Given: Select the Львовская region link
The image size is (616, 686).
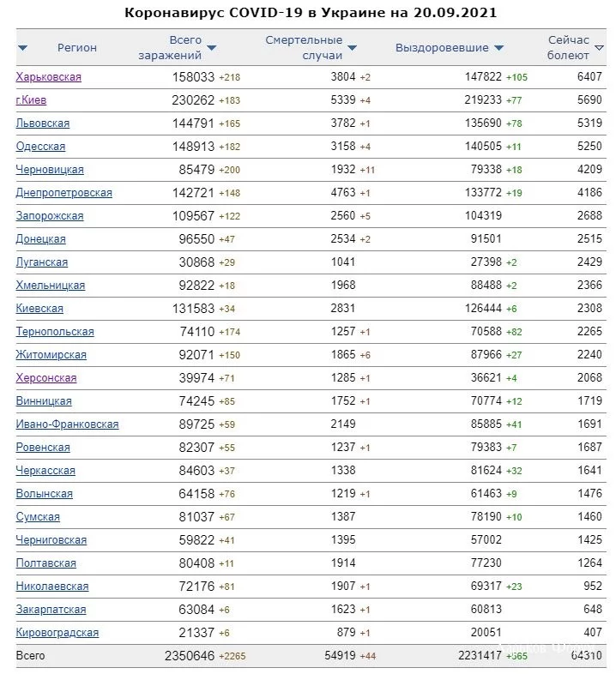Looking at the screenshot, I should 43,123.
